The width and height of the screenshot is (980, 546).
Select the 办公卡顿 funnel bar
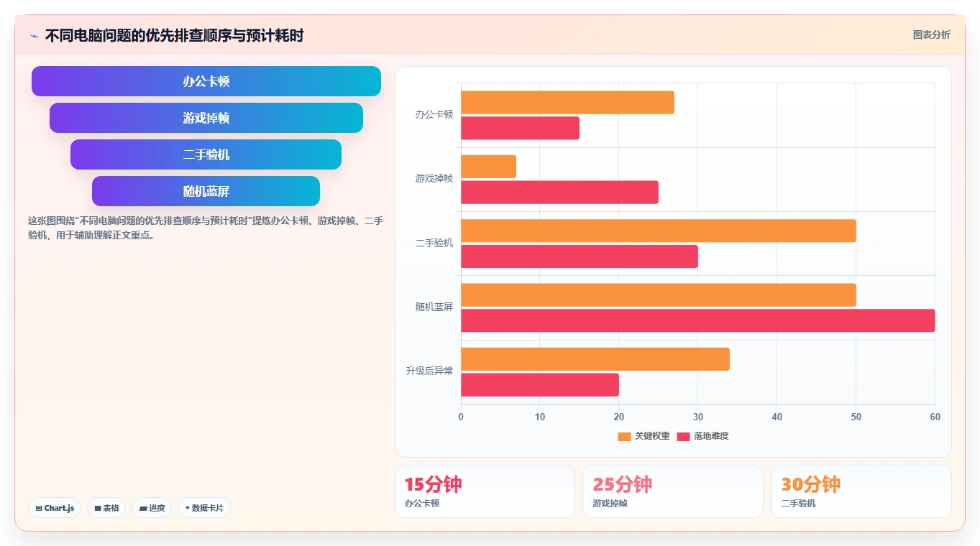pos(206,81)
